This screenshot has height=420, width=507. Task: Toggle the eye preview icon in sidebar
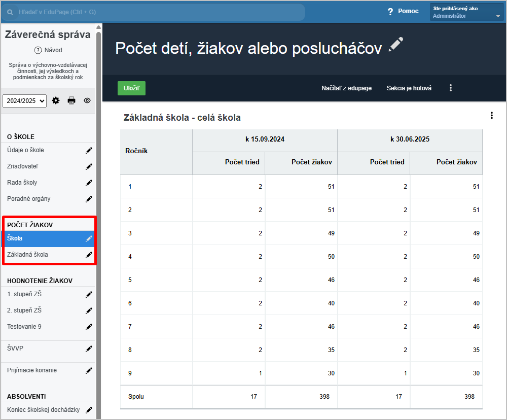[87, 100]
